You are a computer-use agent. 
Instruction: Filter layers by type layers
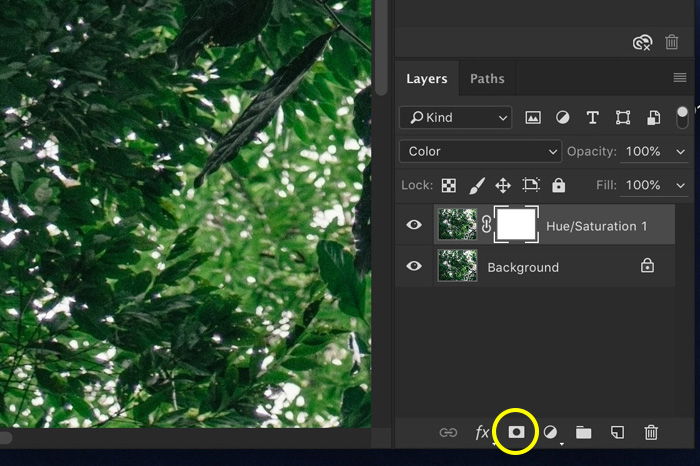click(592, 117)
